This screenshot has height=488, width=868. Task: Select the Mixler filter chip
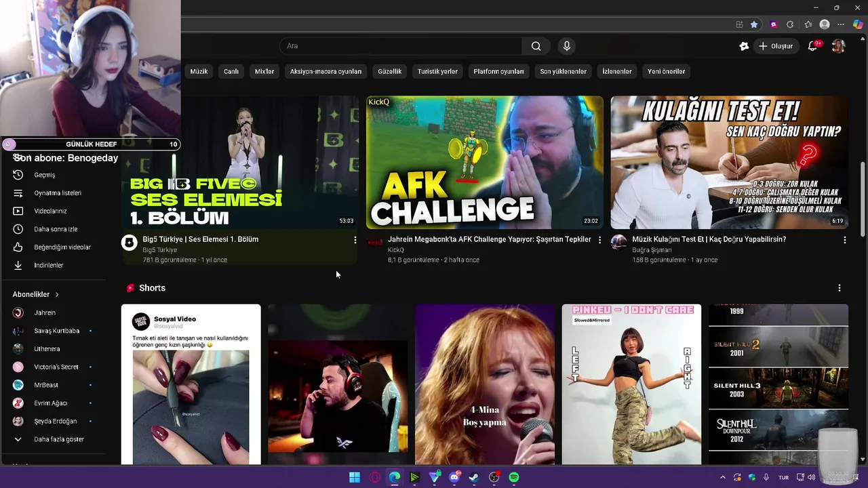click(x=264, y=71)
